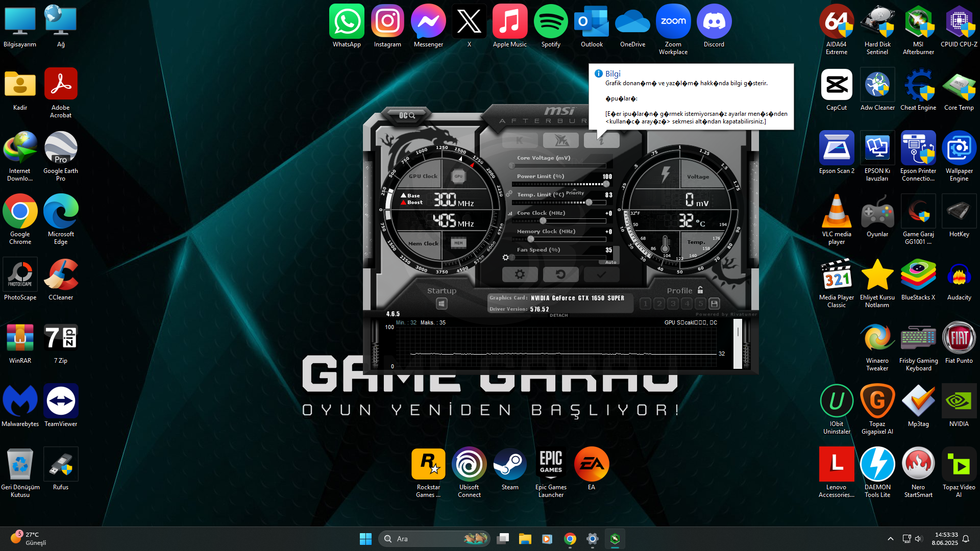The image size is (980, 551).
Task: Save the current profile in Afterburner
Action: click(714, 304)
